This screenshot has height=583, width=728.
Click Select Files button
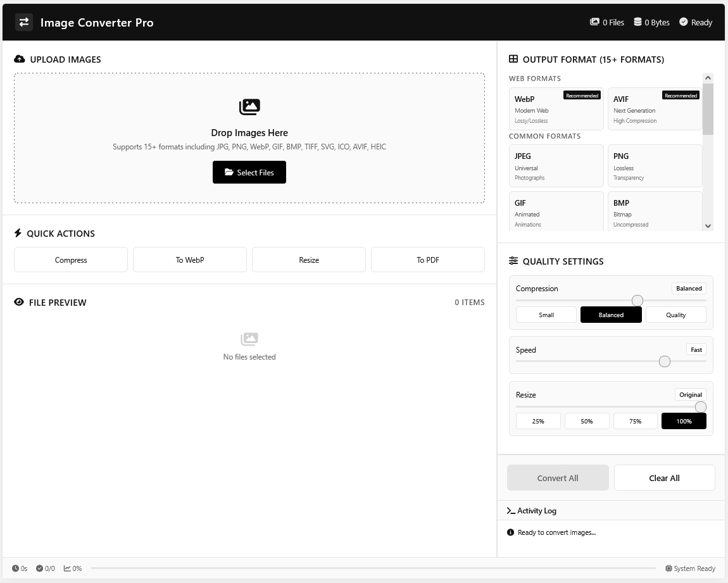click(249, 172)
